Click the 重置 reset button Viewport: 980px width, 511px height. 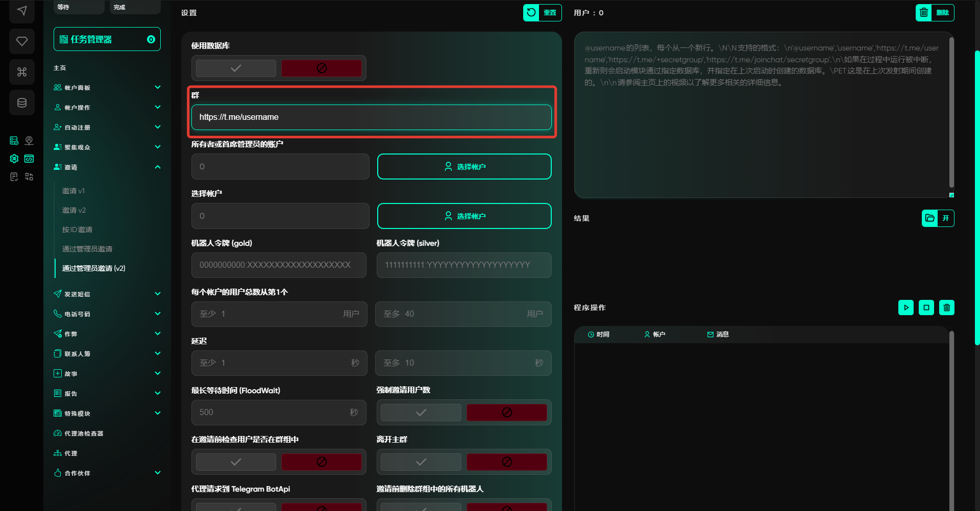542,13
